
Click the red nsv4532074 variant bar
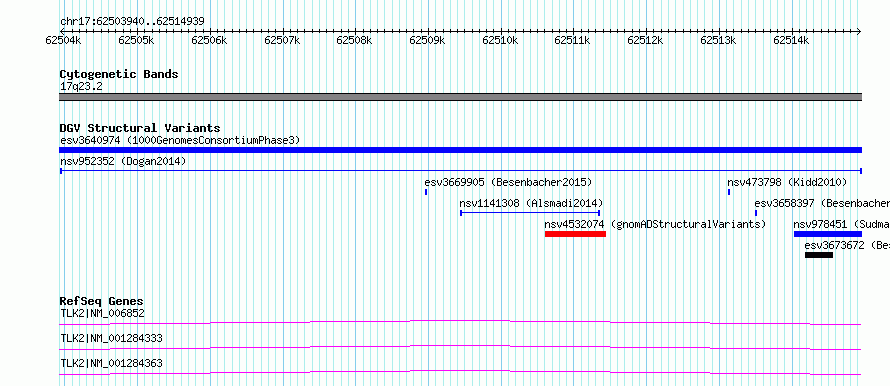(x=575, y=234)
